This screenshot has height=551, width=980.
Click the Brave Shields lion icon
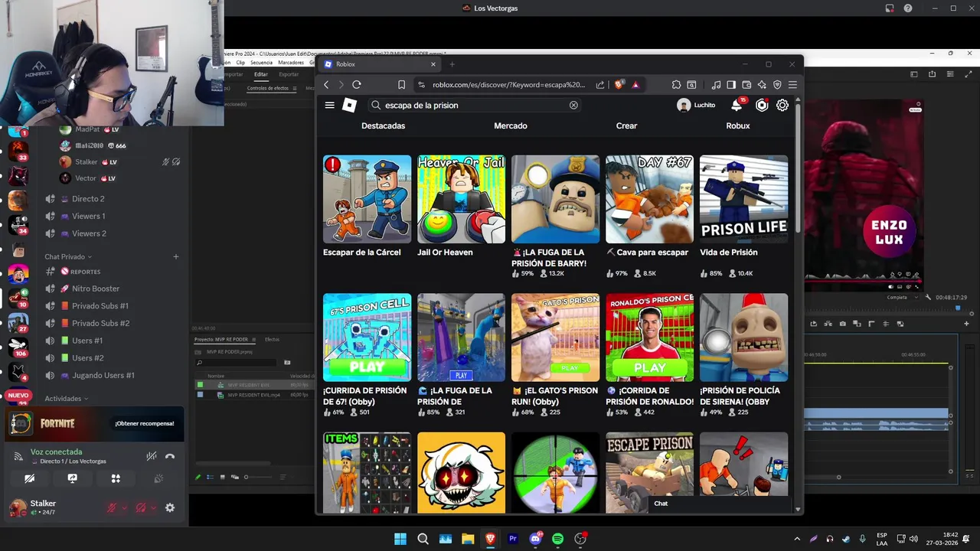click(619, 84)
